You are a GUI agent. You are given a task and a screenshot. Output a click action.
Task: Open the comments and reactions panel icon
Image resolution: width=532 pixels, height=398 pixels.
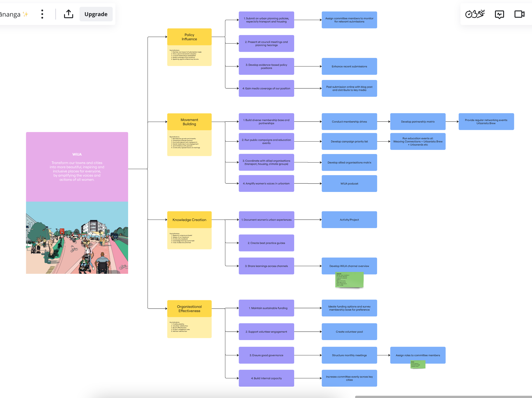click(x=500, y=15)
